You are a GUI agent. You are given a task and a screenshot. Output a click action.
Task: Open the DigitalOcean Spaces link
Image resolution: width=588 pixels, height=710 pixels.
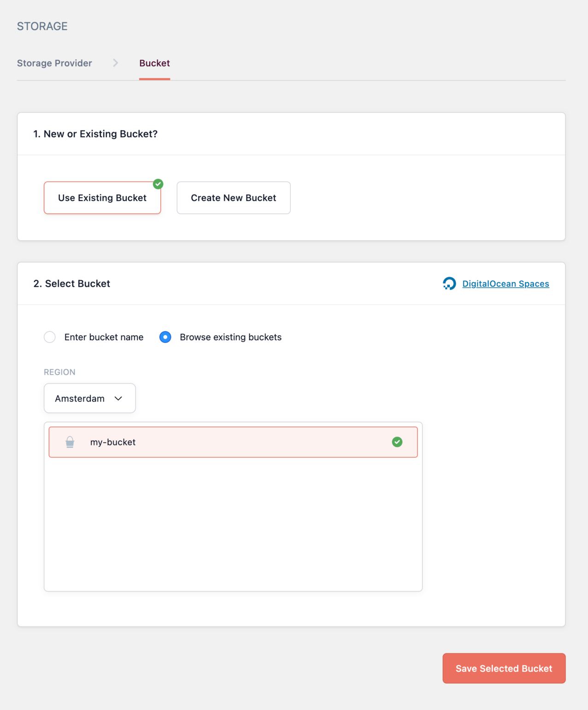[x=506, y=284]
